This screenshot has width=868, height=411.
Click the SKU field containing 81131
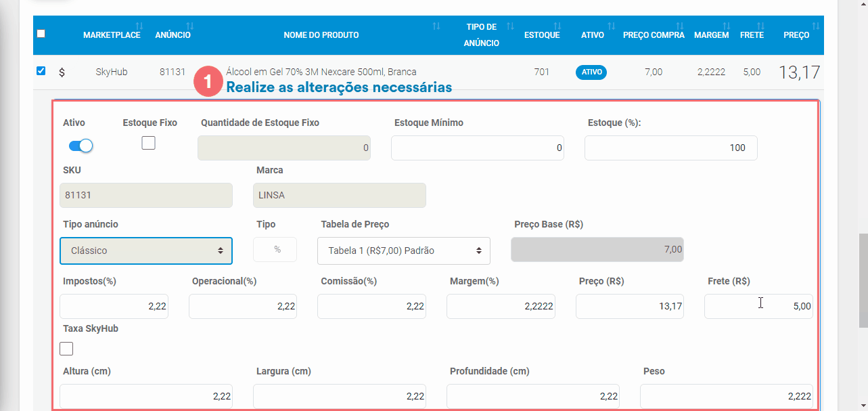[x=146, y=195]
